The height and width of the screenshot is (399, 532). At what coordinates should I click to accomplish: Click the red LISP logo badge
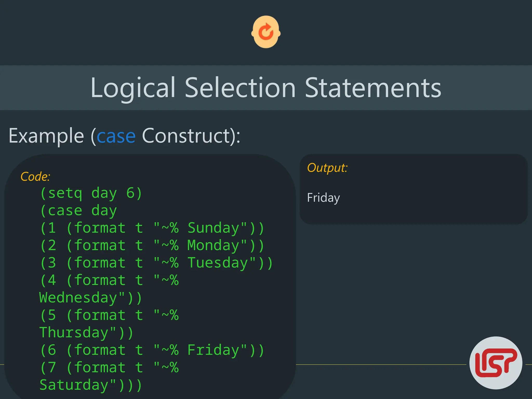coord(496,363)
